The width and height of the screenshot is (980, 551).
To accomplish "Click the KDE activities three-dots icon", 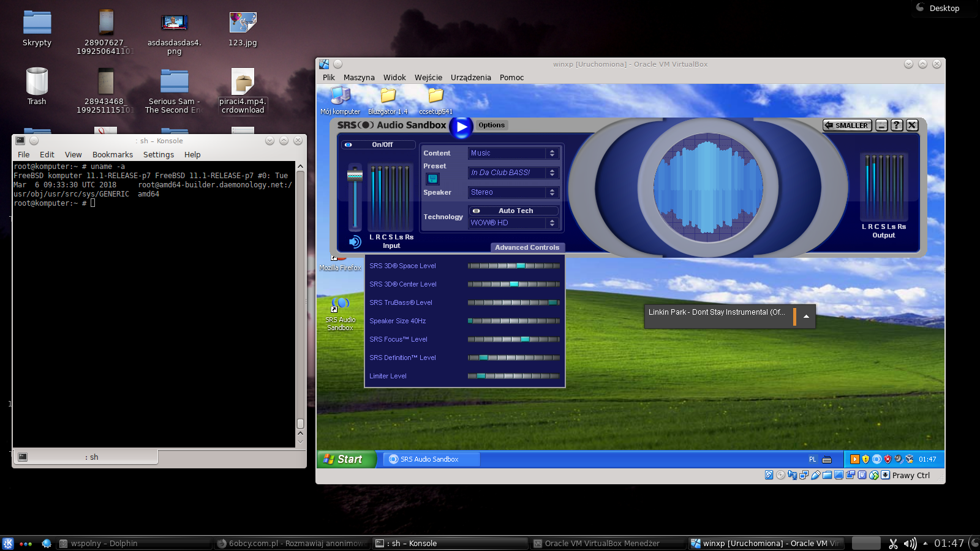I will tap(26, 544).
